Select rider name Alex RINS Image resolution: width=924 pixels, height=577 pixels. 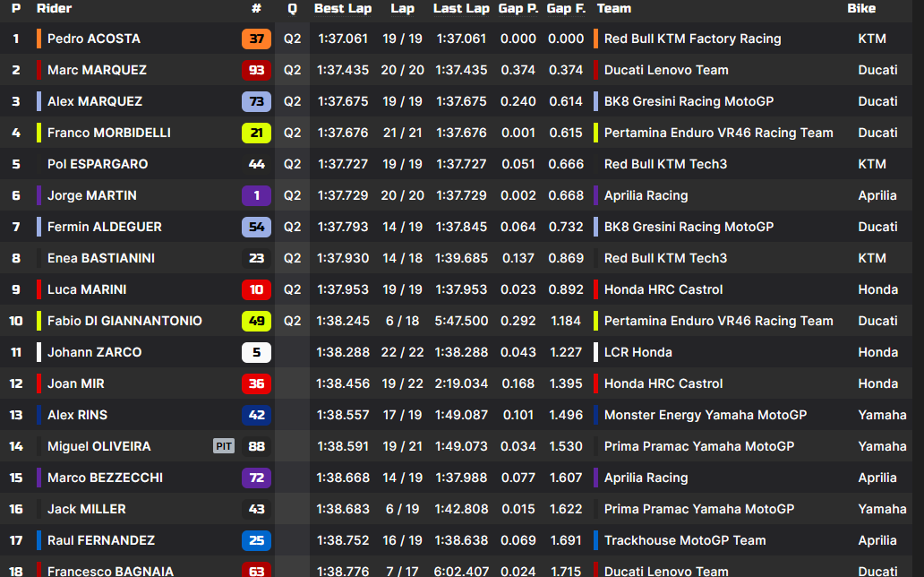click(77, 415)
